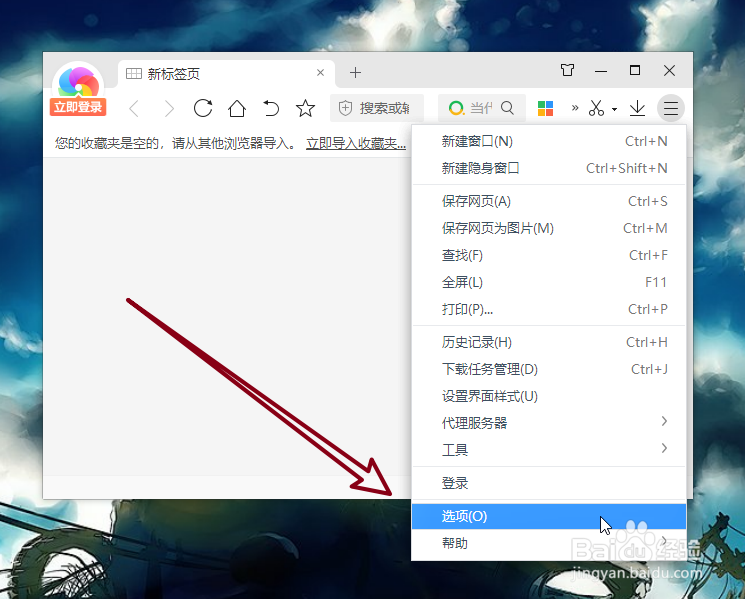This screenshot has width=745, height=599.
Task: Click the browser logo avatar
Action: pyautogui.click(x=78, y=81)
